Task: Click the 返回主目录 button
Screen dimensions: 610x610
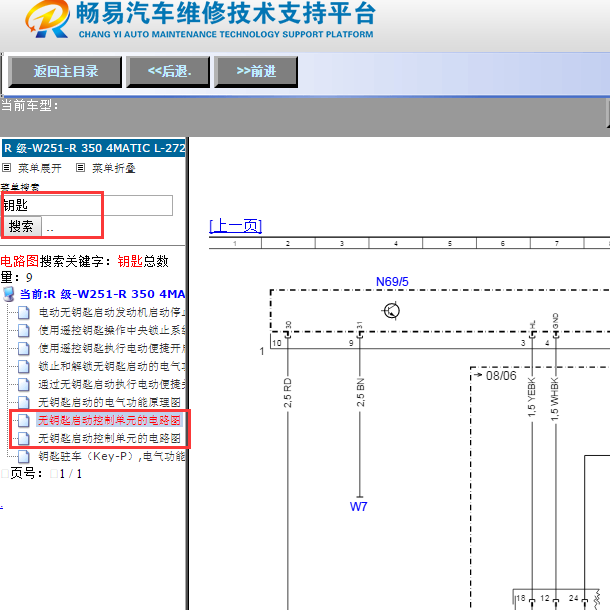Action: pos(65,72)
